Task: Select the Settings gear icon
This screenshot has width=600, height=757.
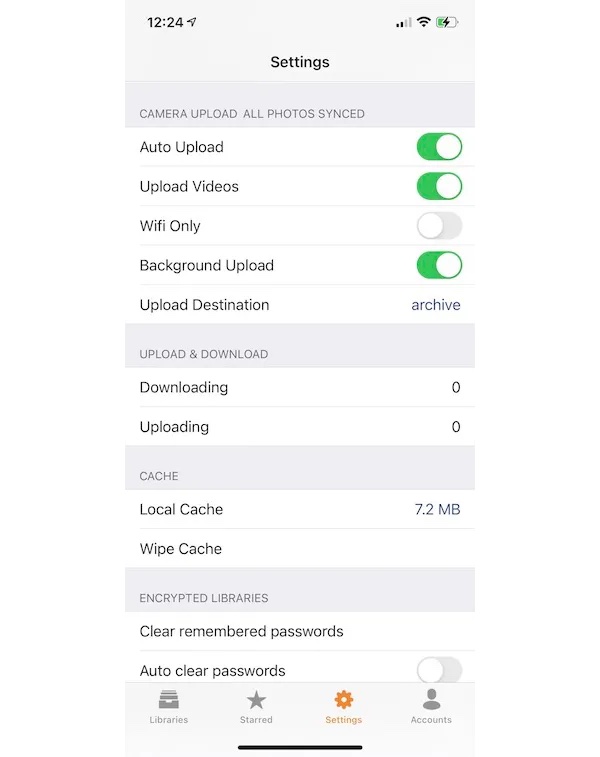Action: (x=344, y=700)
